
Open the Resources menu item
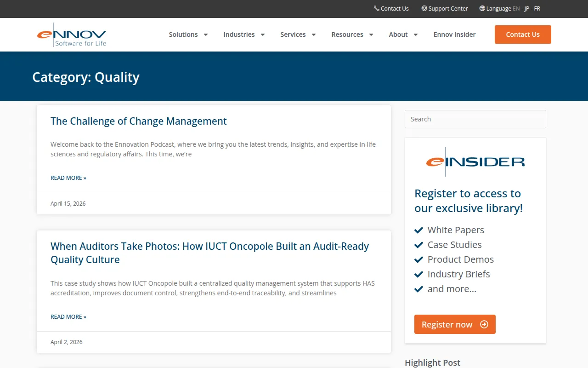[x=347, y=34]
